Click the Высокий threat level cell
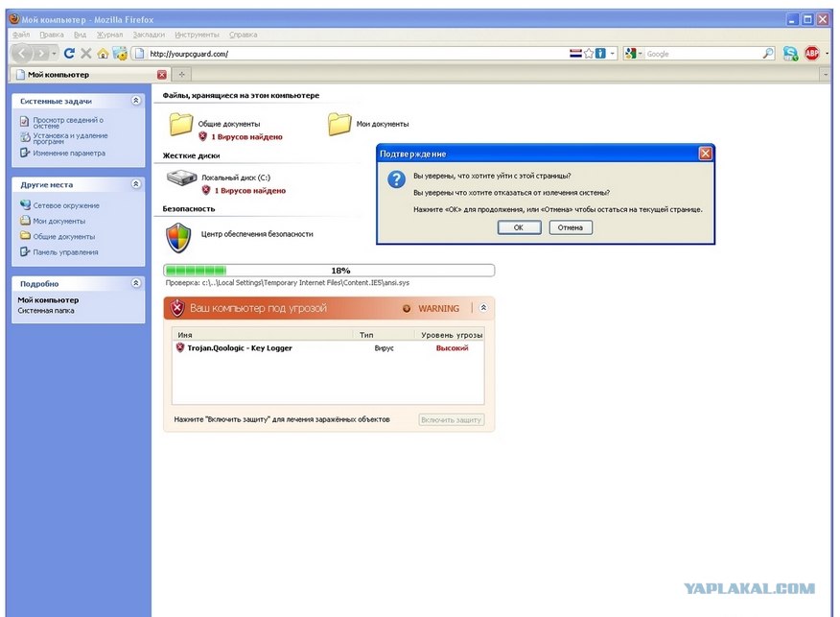 [x=453, y=348]
